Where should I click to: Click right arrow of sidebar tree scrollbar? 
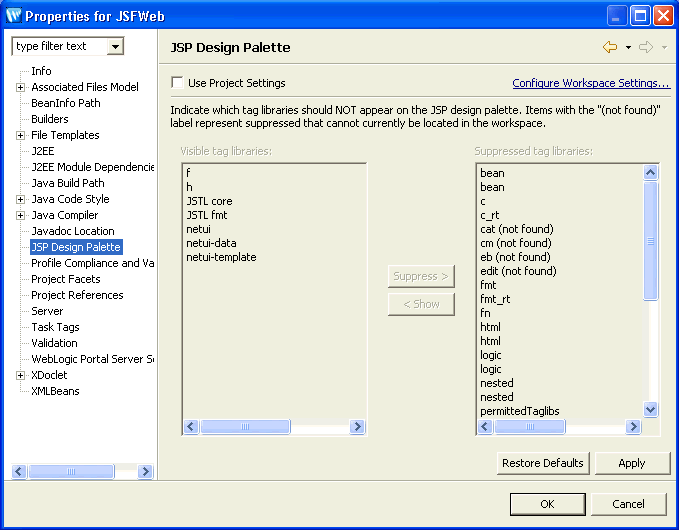146,471
